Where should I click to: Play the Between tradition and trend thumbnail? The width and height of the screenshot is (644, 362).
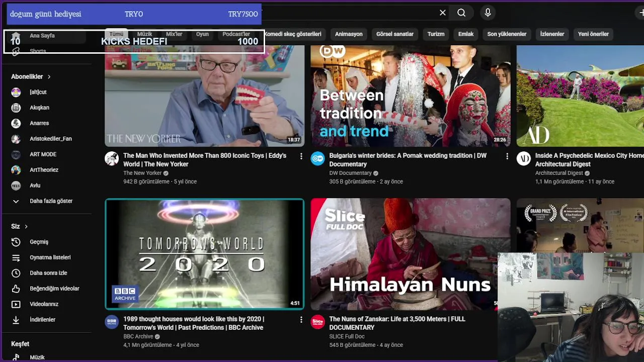[x=410, y=96]
